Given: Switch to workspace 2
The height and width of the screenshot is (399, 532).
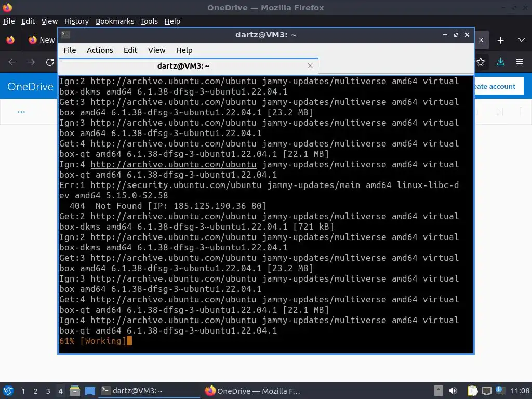Looking at the screenshot, I should (36, 391).
